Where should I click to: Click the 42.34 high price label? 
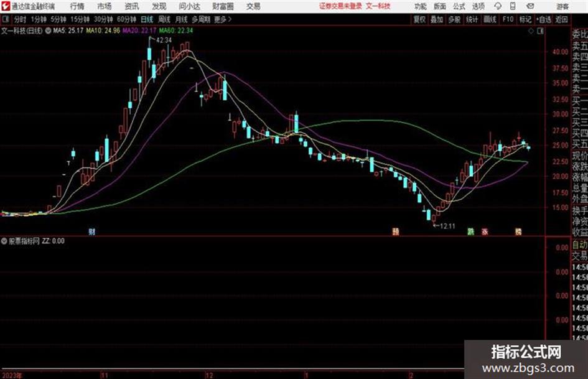coord(164,40)
